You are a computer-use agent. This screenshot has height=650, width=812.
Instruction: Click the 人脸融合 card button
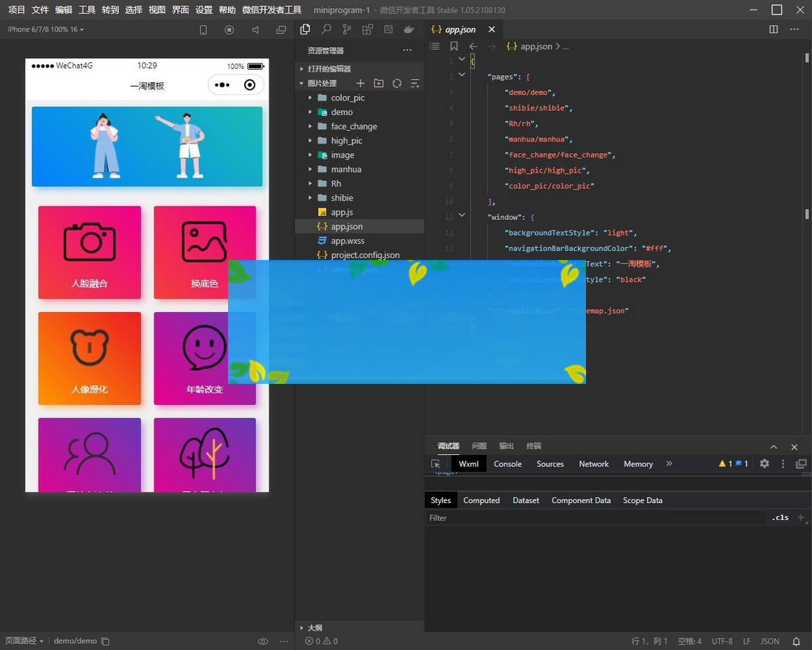coord(89,252)
